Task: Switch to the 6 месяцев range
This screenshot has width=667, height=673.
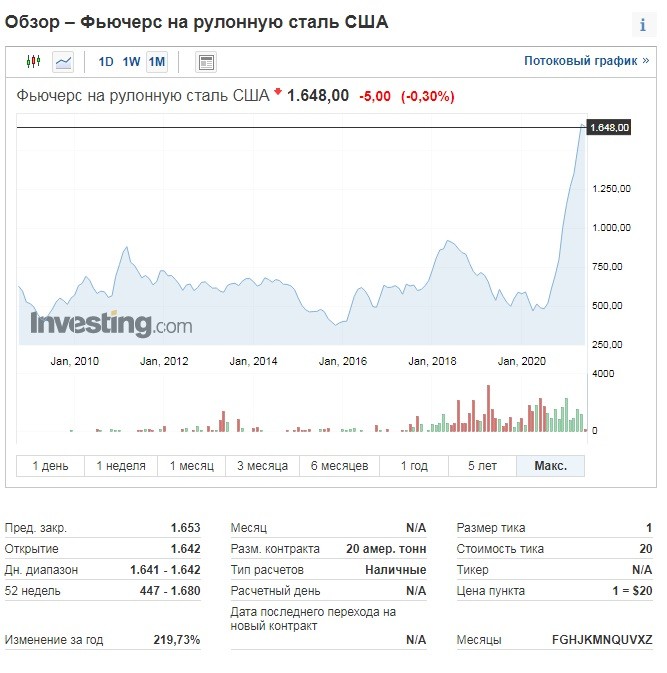Action: tap(339, 466)
